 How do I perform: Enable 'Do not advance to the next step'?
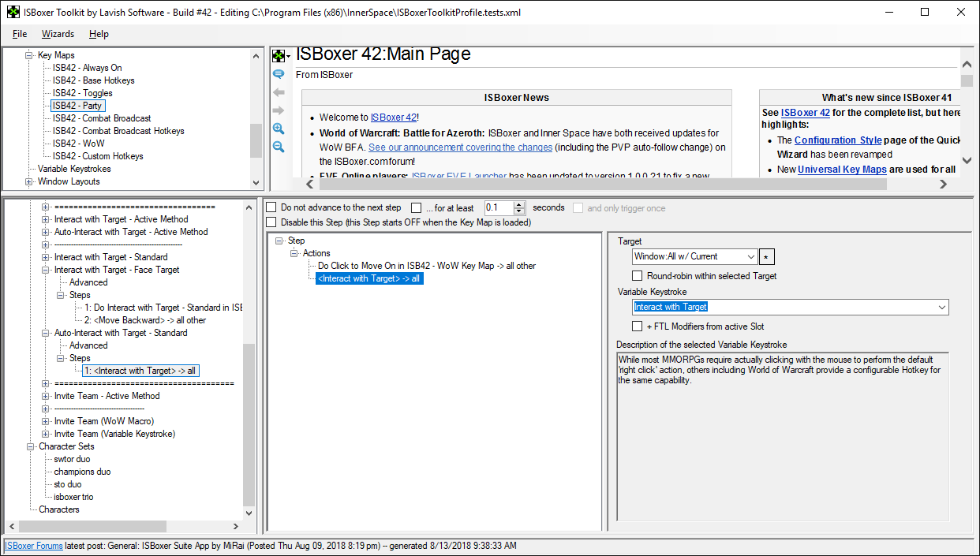(271, 207)
